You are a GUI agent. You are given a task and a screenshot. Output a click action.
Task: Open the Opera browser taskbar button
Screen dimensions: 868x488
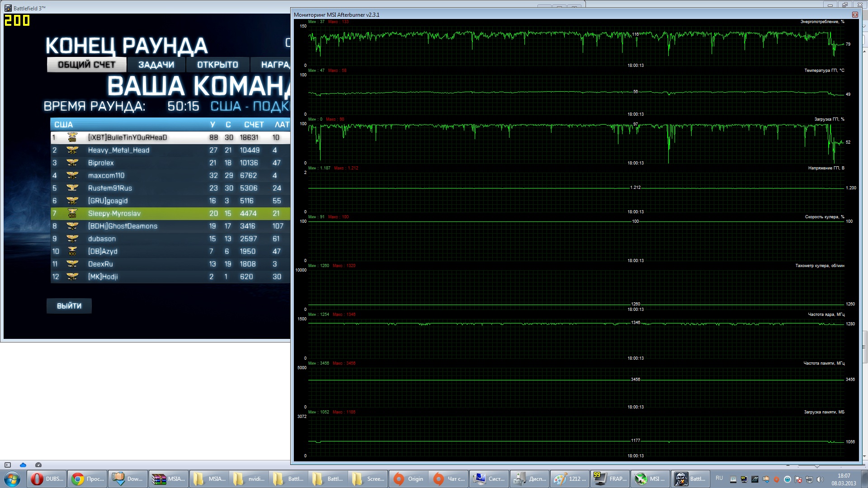[47, 479]
